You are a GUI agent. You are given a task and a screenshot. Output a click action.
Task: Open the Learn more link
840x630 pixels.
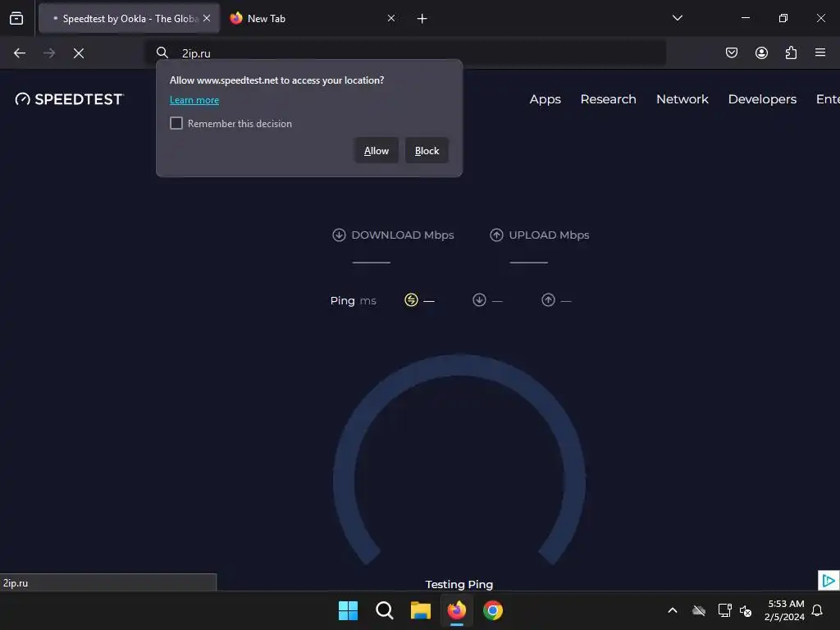pyautogui.click(x=194, y=99)
